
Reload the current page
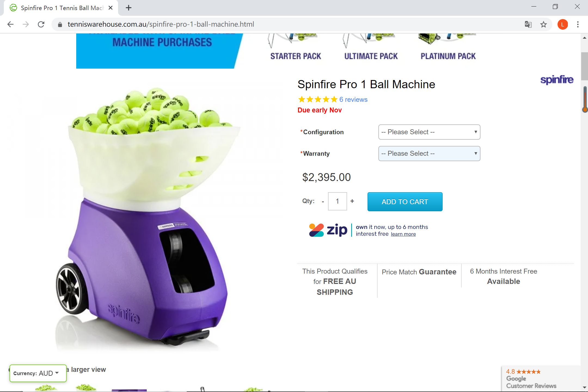tap(41, 24)
